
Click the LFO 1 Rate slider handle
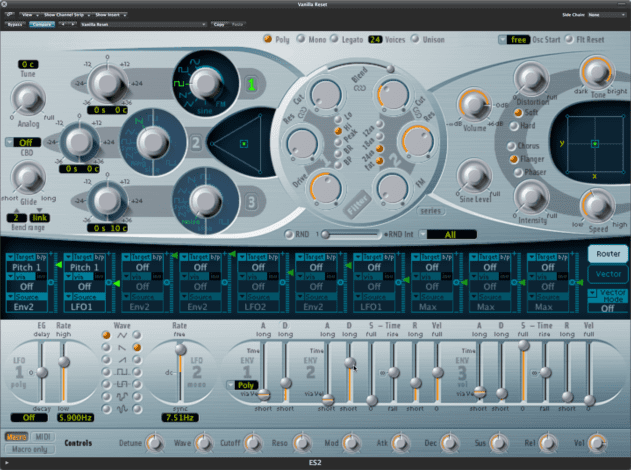tap(64, 361)
